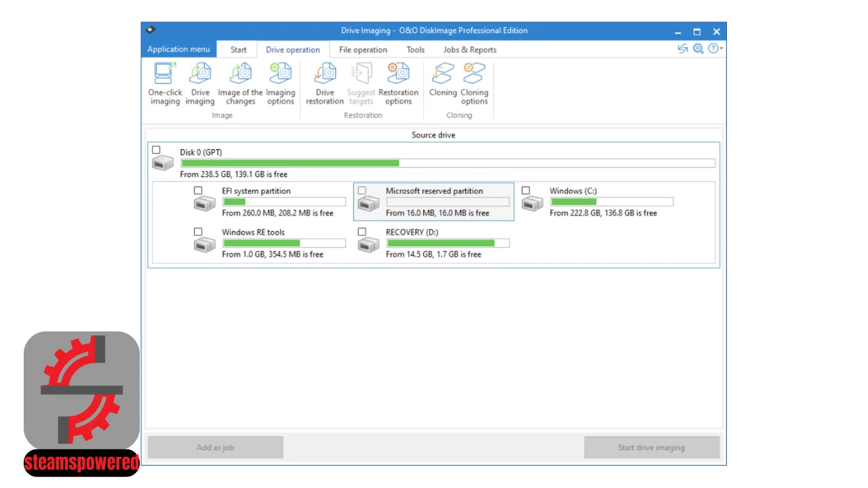Viewport: 868px width, 488px height.
Task: Click the Windows (C:) usage bar
Action: [x=612, y=202]
